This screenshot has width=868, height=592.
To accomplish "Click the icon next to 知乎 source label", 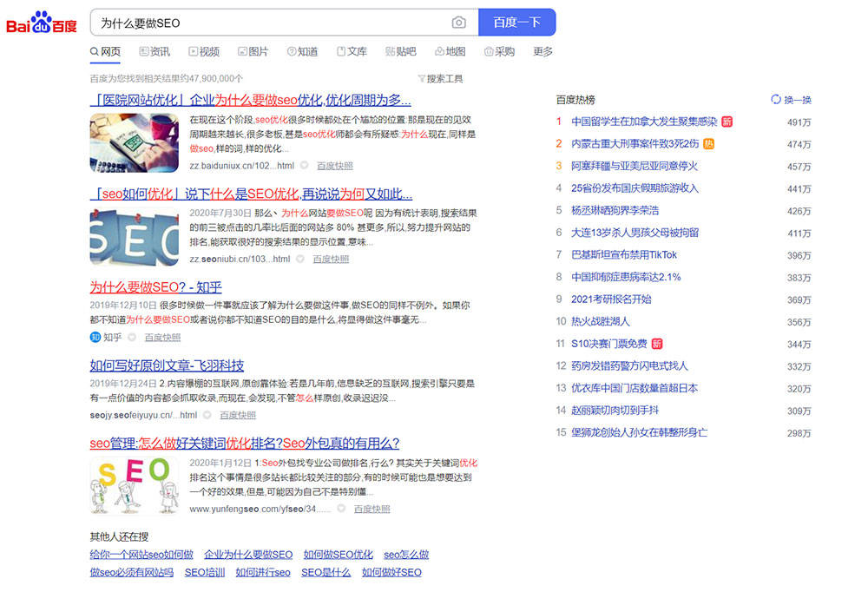I will click(132, 338).
